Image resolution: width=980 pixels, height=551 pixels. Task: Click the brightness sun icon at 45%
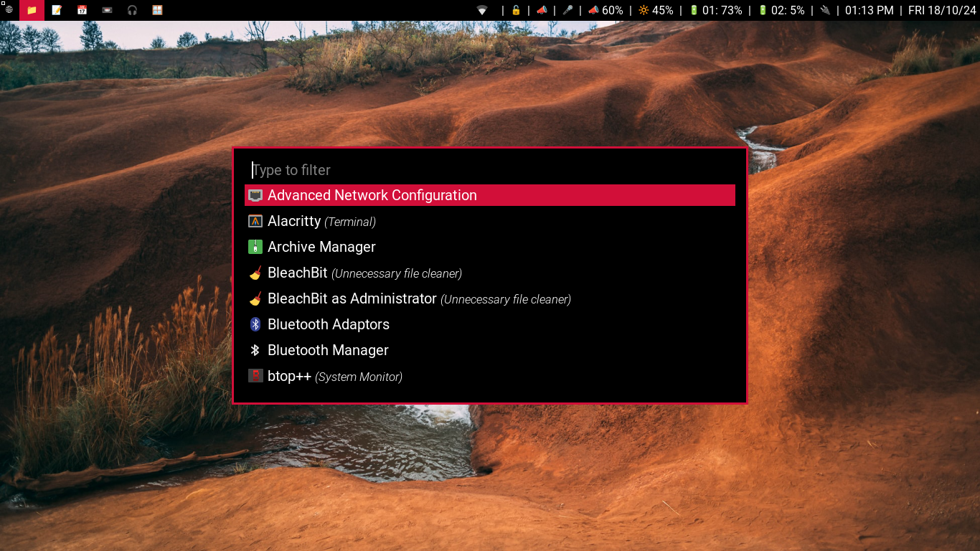644,10
